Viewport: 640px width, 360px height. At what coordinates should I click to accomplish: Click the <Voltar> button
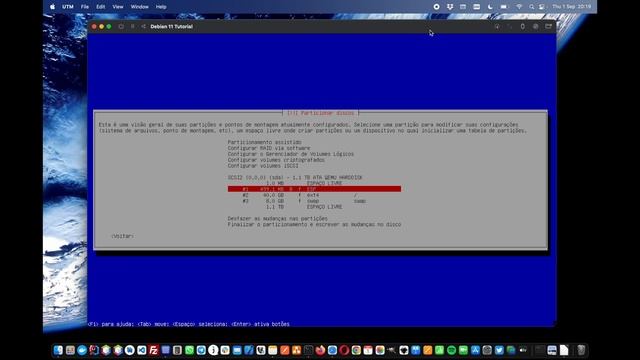[122, 236]
